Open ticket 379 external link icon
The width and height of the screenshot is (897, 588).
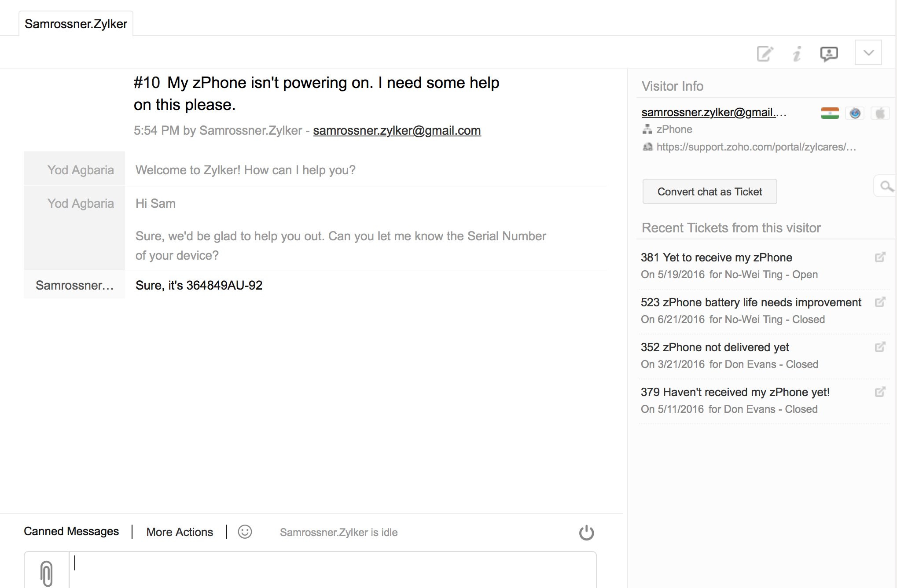[x=880, y=392]
